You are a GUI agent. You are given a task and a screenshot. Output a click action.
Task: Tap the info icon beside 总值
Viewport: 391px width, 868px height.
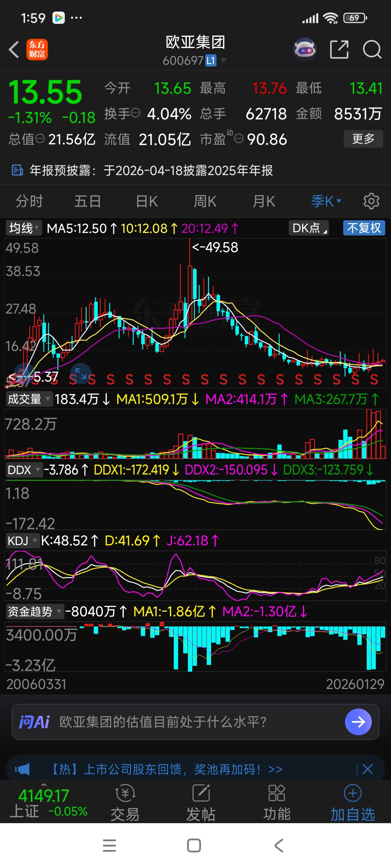40,139
